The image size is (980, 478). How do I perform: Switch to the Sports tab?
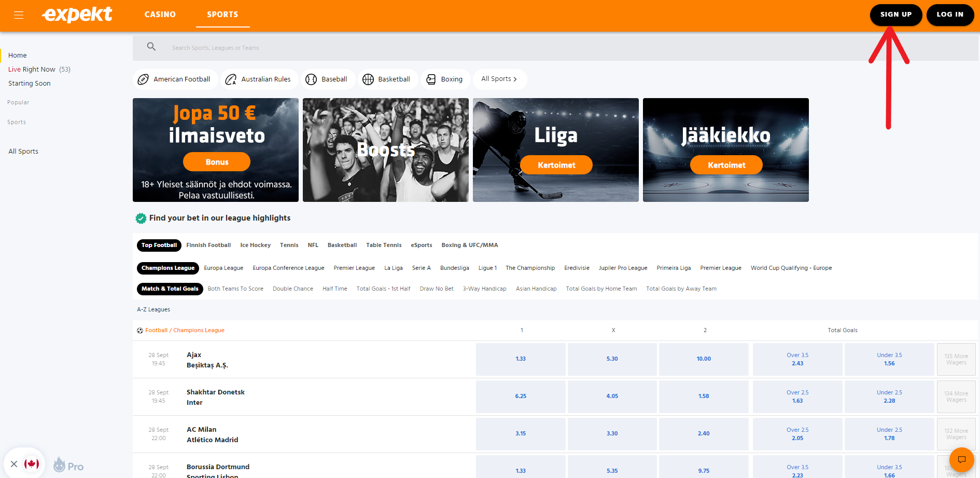click(x=223, y=15)
